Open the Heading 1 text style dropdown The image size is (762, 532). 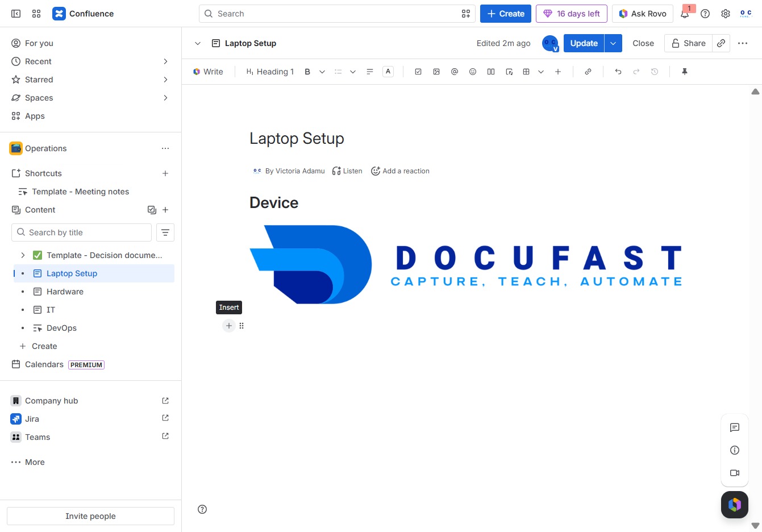pos(270,72)
